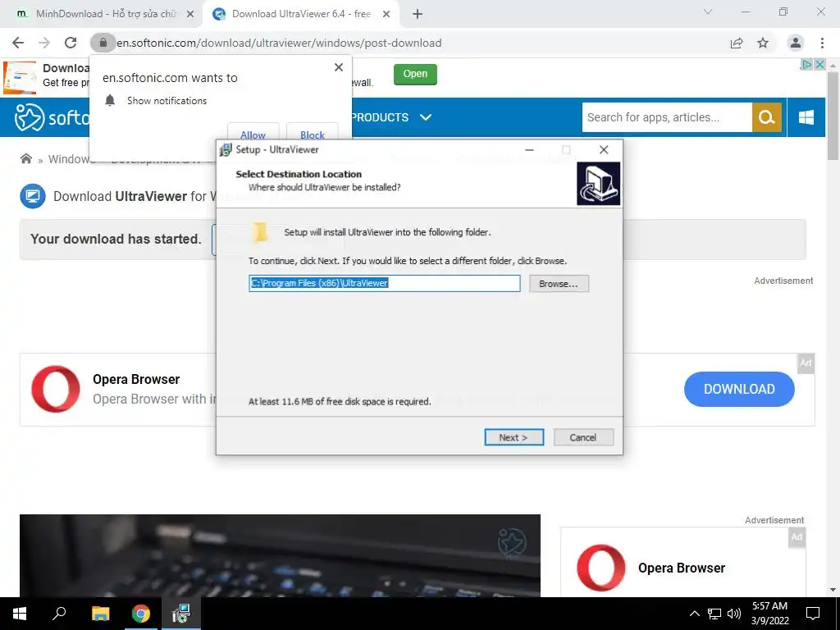
Task: Click the site lock icon in address bar
Action: pos(103,43)
